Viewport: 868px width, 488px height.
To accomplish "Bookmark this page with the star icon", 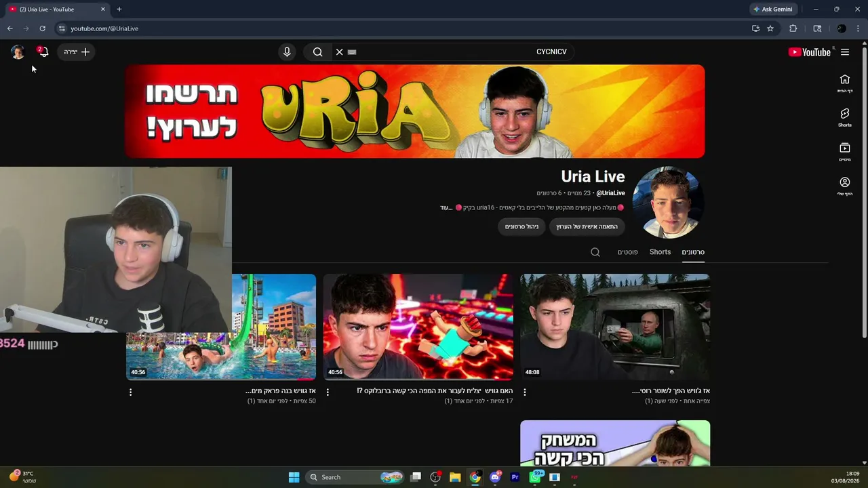I will coord(770,28).
